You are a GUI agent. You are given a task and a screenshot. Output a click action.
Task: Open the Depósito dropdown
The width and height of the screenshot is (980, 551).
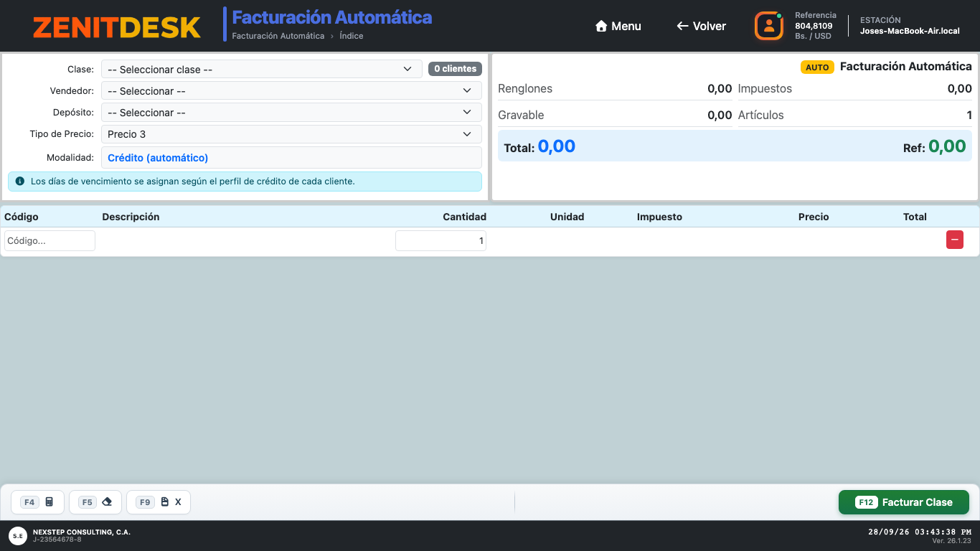(291, 113)
